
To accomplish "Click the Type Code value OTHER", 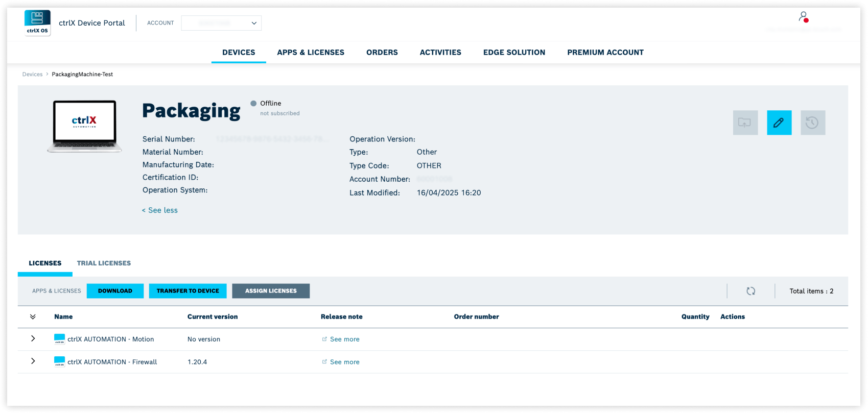I will click(x=429, y=166).
